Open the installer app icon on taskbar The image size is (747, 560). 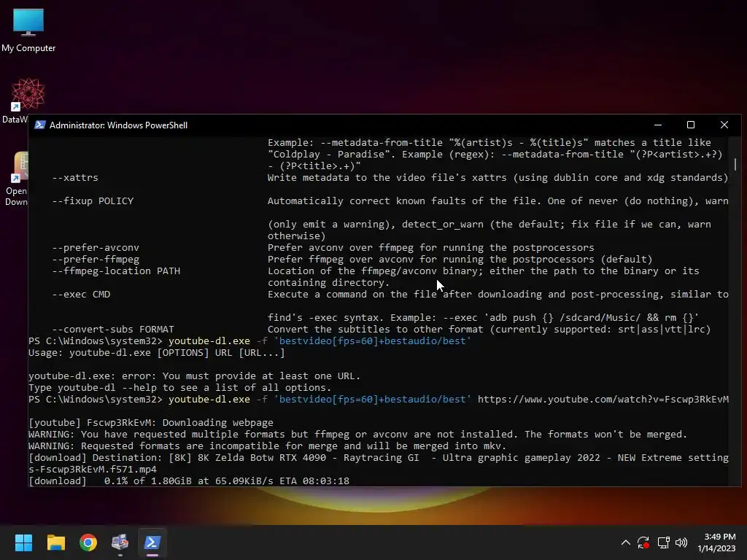(120, 542)
